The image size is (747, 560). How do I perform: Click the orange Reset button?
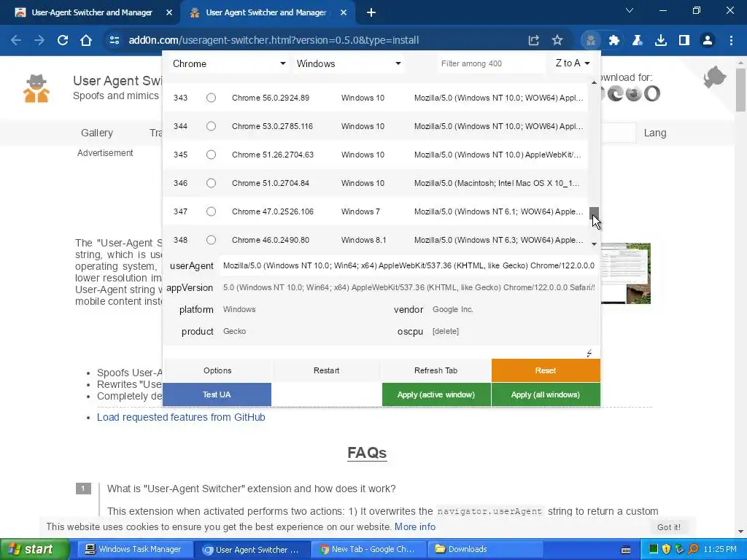click(x=546, y=370)
